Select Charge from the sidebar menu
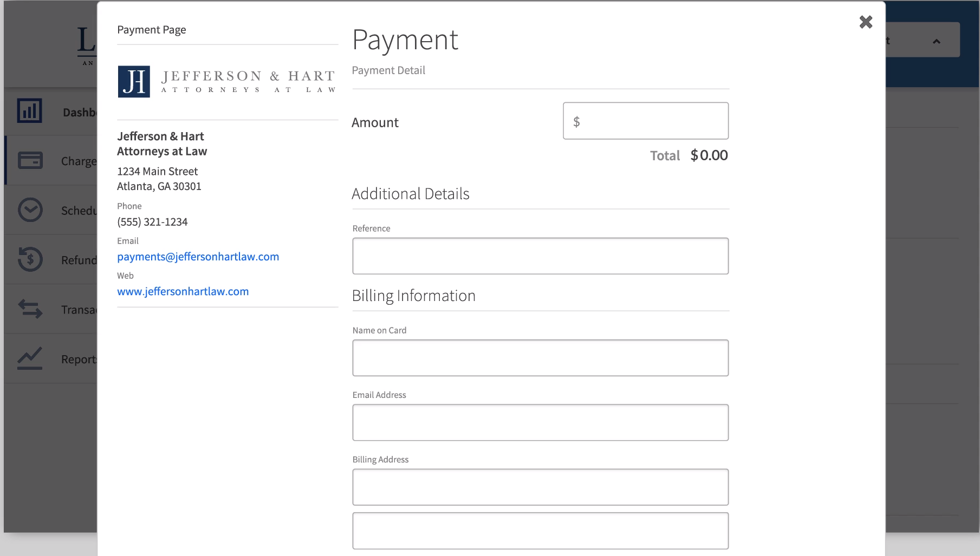The width and height of the screenshot is (980, 556). [78, 160]
